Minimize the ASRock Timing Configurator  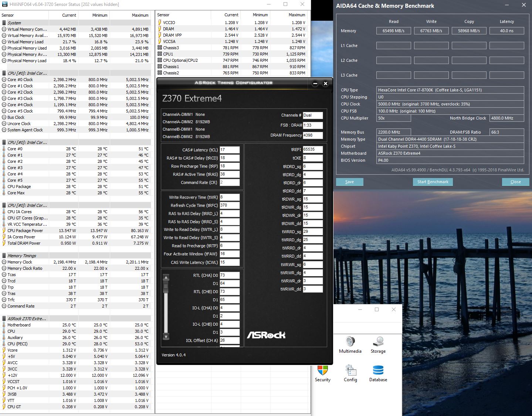pyautogui.click(x=315, y=84)
